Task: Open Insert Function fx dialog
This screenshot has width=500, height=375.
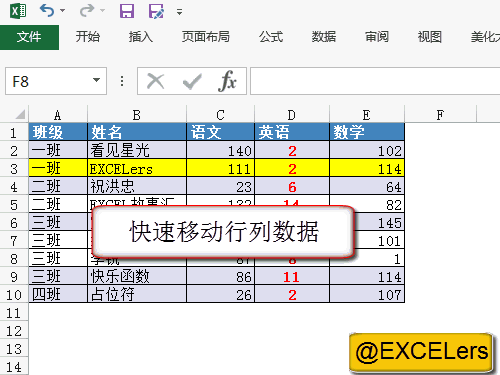Action: point(228,81)
